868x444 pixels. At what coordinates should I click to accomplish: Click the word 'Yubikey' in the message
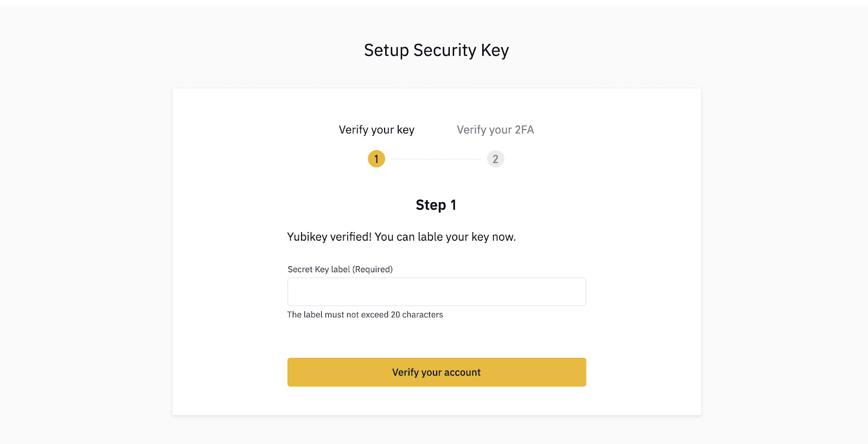click(x=307, y=237)
